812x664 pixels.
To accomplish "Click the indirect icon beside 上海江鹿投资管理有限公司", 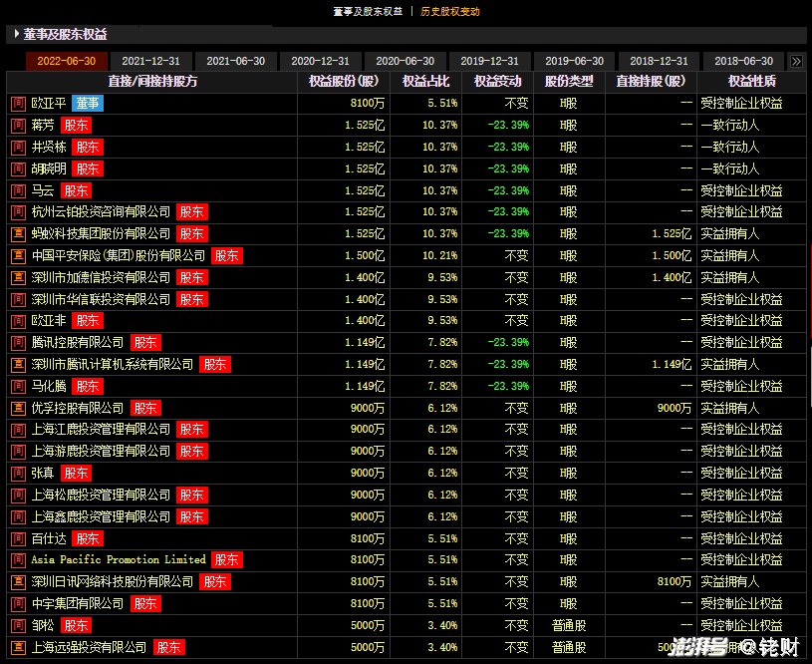I will (x=19, y=430).
